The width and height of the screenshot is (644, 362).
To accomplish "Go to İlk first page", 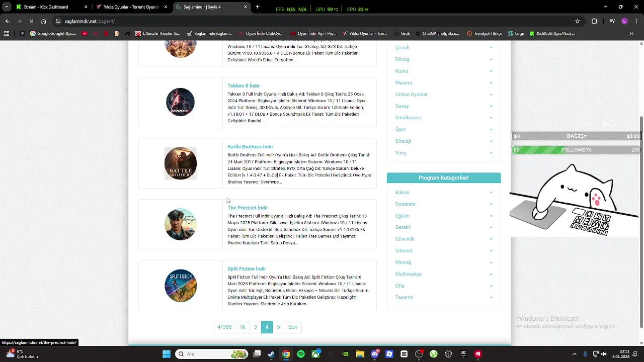I will click(243, 327).
